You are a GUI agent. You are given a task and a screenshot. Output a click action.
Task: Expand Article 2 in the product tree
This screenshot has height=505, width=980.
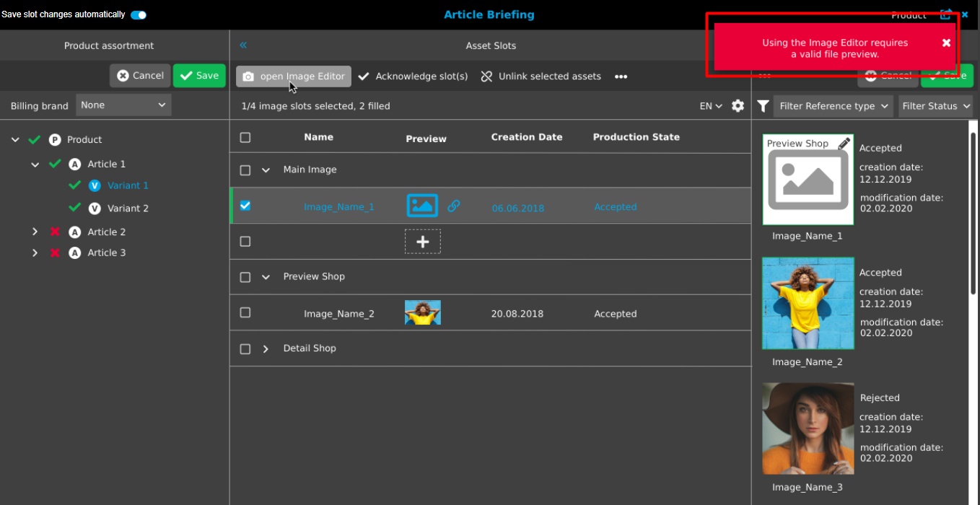tap(35, 232)
